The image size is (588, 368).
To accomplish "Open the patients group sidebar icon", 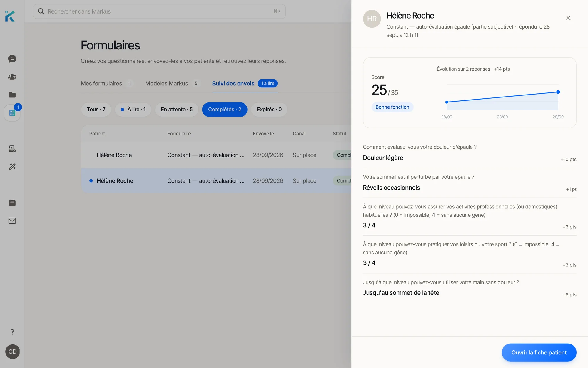I will (x=12, y=77).
